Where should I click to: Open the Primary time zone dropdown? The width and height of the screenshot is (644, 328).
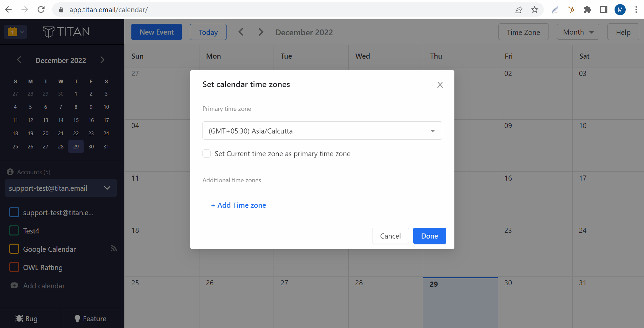(x=322, y=131)
